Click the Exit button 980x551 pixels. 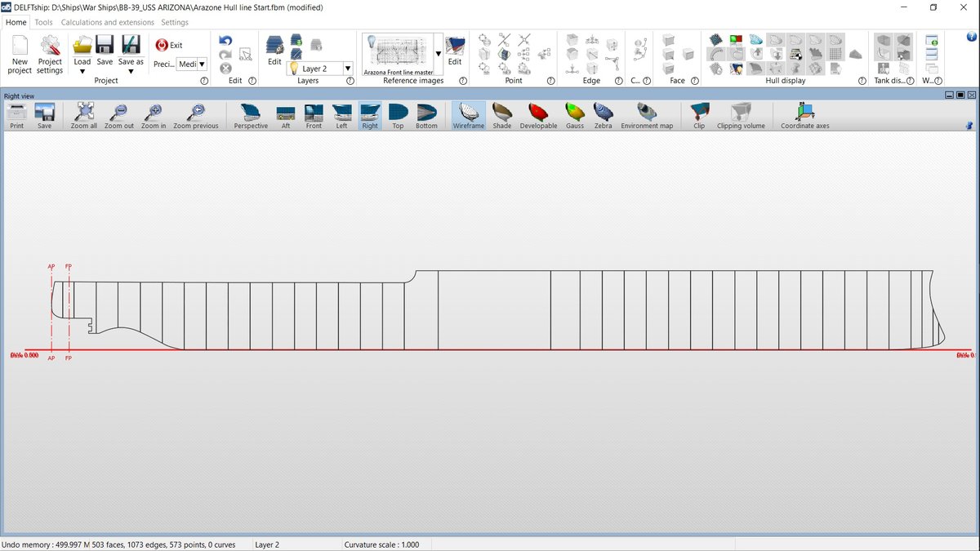pyautogui.click(x=169, y=45)
